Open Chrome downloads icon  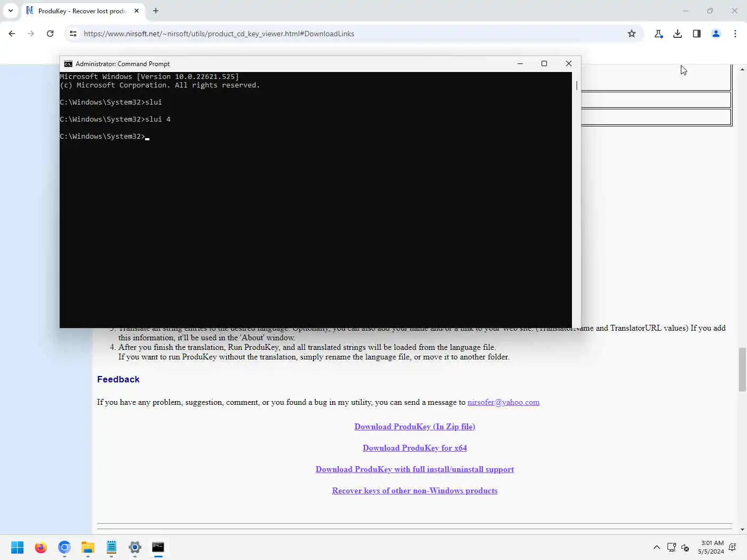click(x=678, y=34)
